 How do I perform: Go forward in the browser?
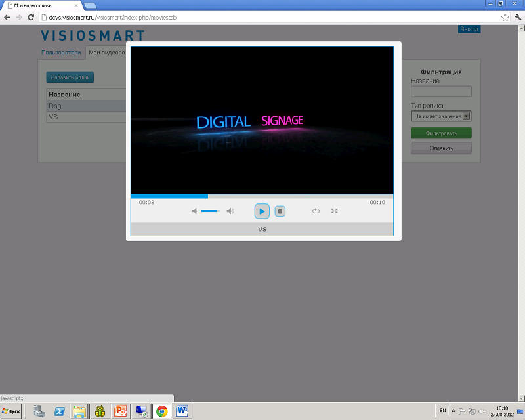[19, 18]
